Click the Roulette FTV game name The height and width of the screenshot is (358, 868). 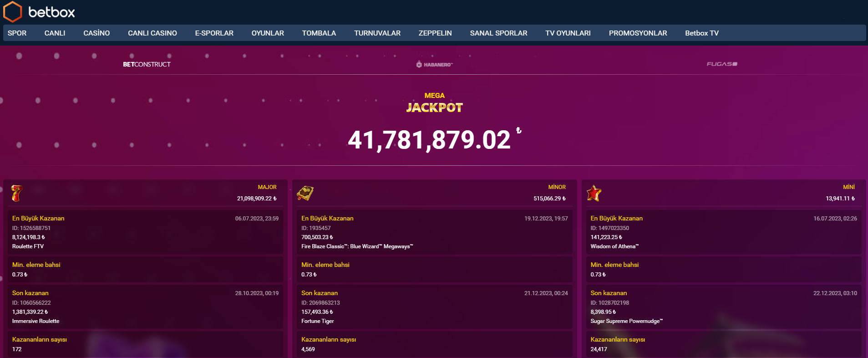(28, 246)
